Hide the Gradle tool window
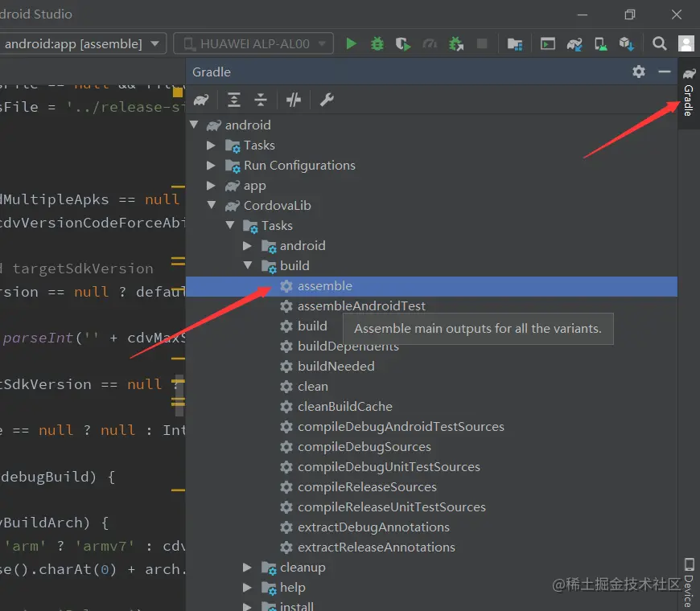700x611 pixels. (x=665, y=72)
